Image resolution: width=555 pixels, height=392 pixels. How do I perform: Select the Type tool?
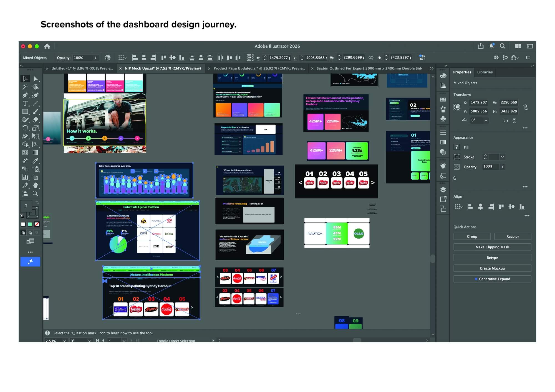(x=25, y=103)
